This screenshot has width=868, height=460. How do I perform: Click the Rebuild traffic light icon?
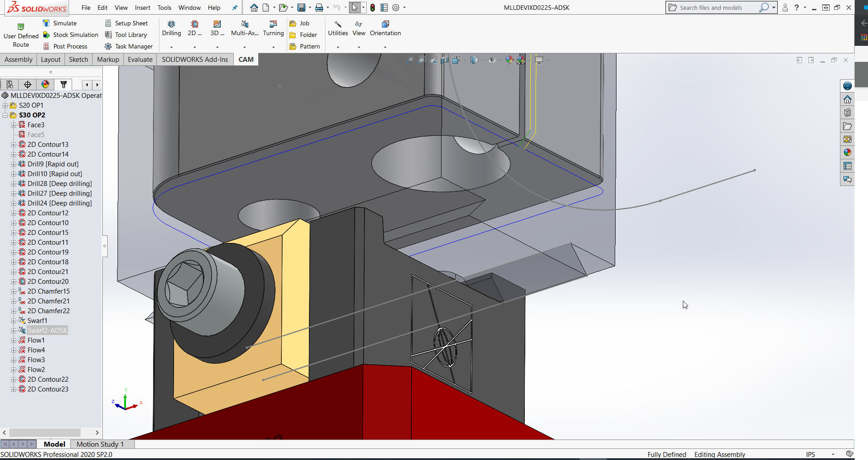(x=373, y=8)
